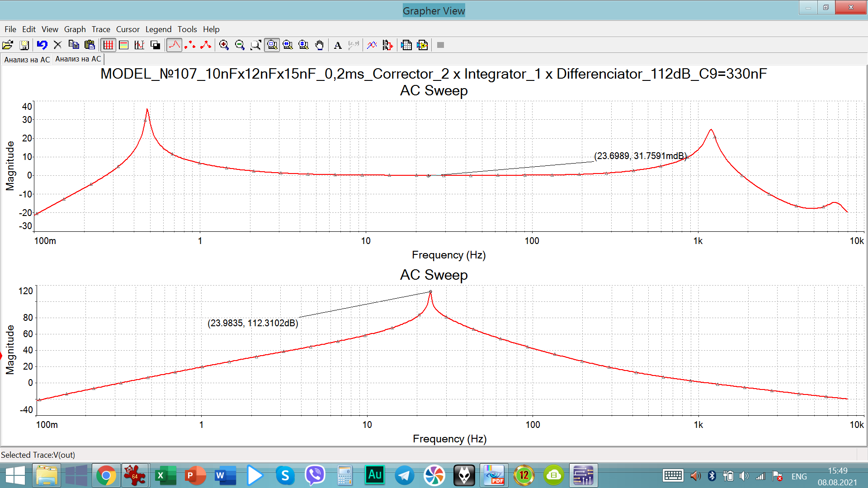Click the vertical zoom icon
The height and width of the screenshot is (488, 868).
pyautogui.click(x=303, y=45)
